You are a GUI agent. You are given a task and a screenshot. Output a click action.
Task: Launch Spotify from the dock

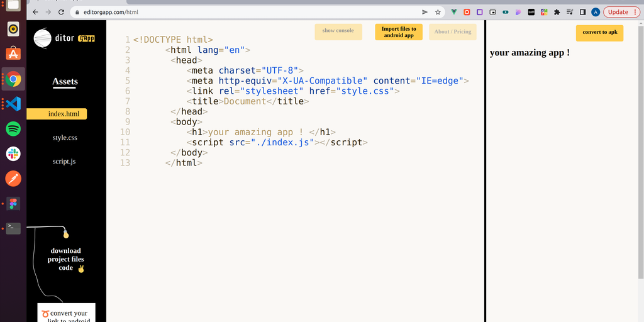13,128
